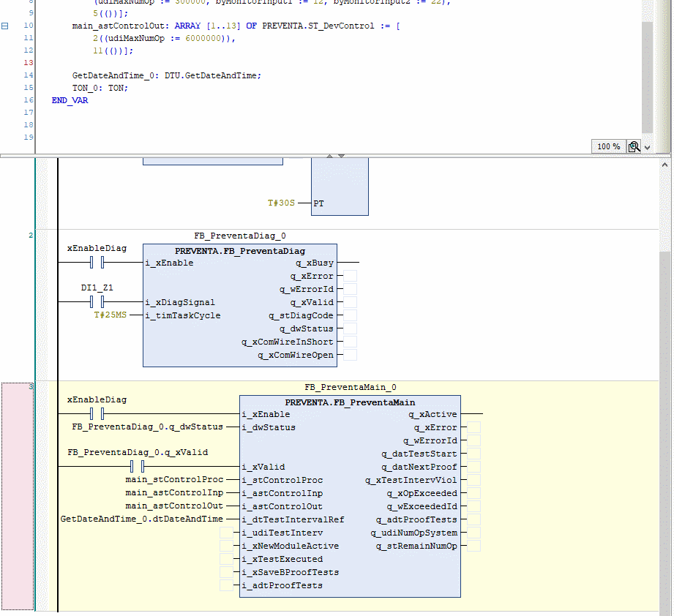Click the T#25MS time constant
This screenshot has height=616, width=674.
coord(110,315)
